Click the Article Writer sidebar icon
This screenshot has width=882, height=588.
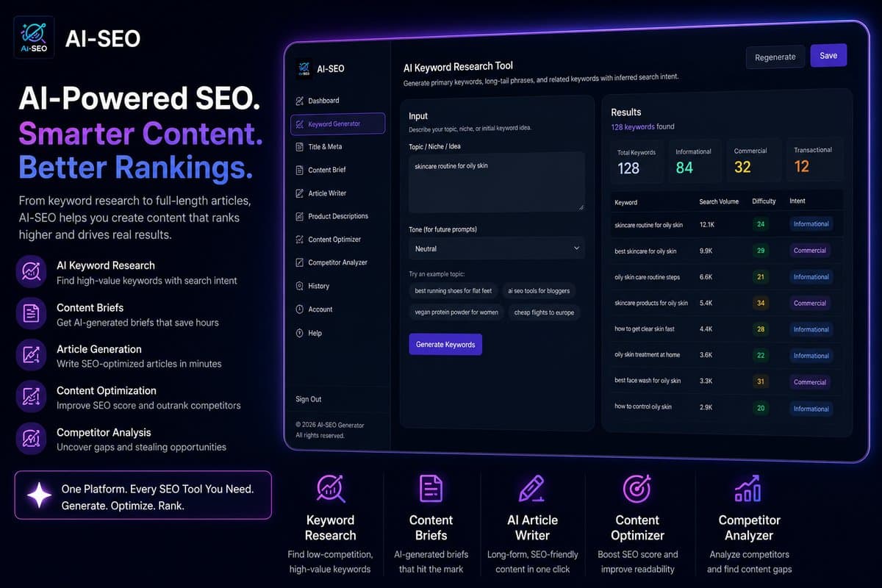(299, 193)
